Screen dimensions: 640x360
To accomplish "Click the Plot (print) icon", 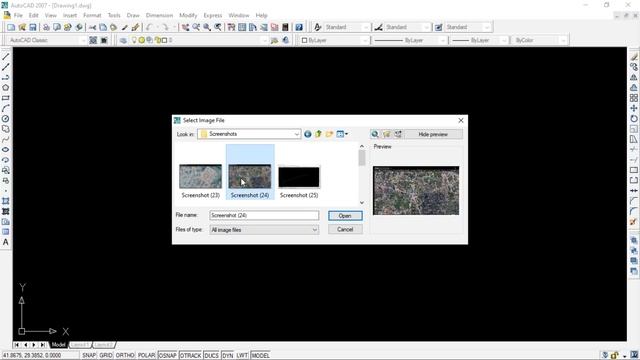I will click(x=46, y=27).
